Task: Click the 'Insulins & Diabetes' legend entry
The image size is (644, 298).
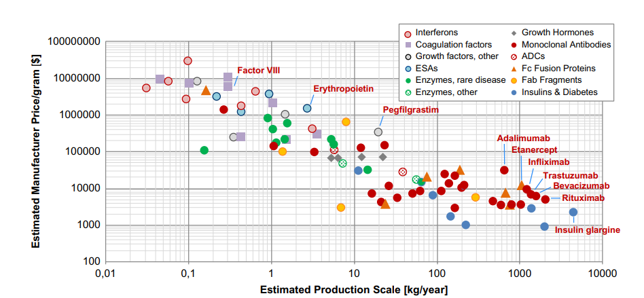Action: [x=554, y=92]
